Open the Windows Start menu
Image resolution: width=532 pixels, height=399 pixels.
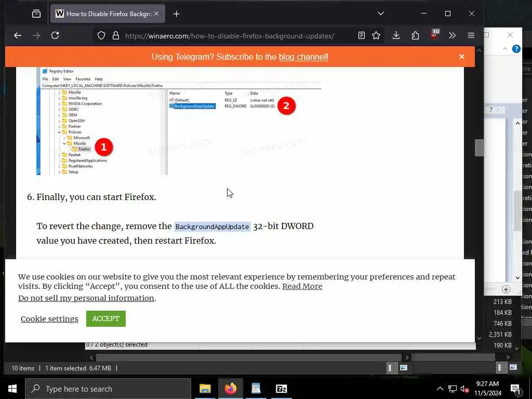[x=12, y=389]
